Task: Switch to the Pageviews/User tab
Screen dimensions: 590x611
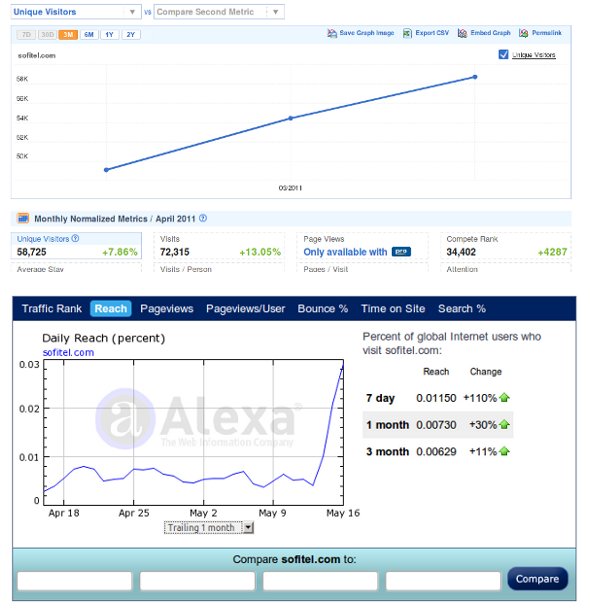Action: (x=246, y=309)
